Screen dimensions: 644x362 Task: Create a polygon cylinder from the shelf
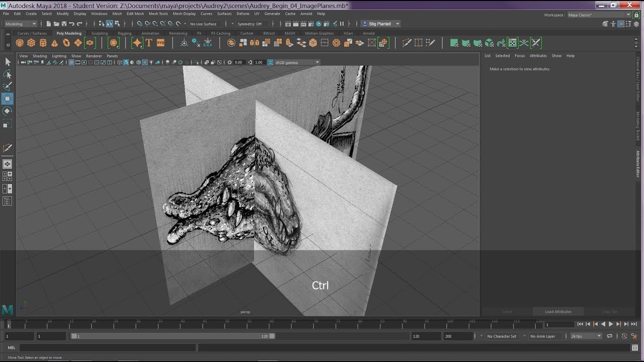[43, 43]
